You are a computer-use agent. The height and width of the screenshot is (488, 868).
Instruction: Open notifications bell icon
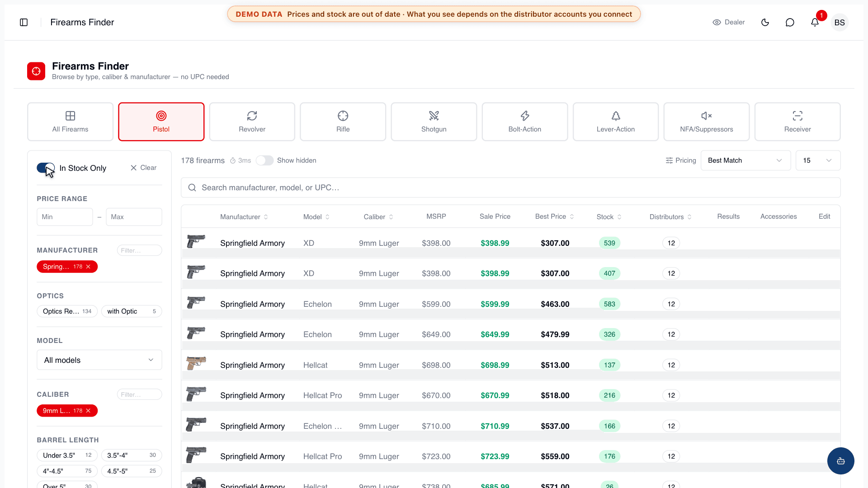815,22
